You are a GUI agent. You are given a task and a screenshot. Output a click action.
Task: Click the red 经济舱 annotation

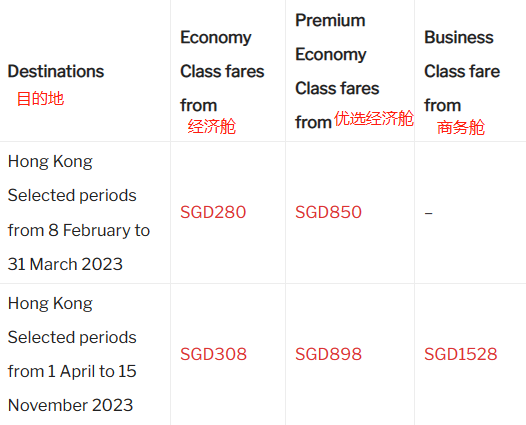[212, 127]
